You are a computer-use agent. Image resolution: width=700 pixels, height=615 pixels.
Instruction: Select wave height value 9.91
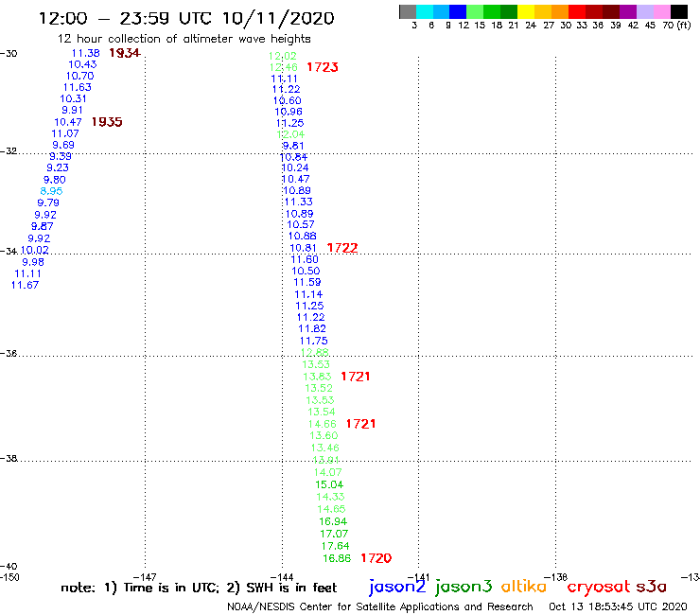tap(72, 111)
